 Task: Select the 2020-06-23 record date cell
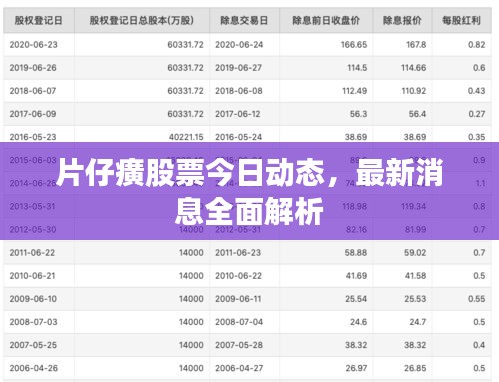click(x=34, y=44)
